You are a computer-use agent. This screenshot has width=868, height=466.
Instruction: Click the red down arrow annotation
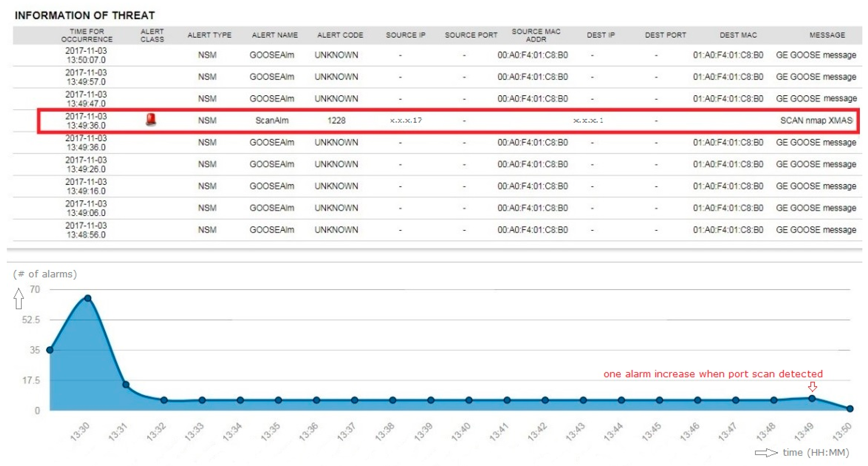pos(812,386)
